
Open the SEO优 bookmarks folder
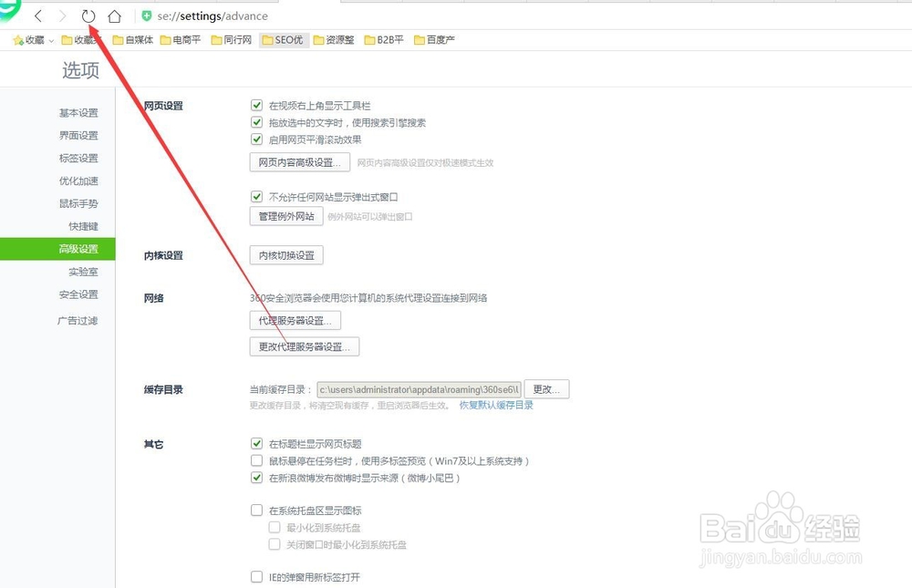click(283, 39)
